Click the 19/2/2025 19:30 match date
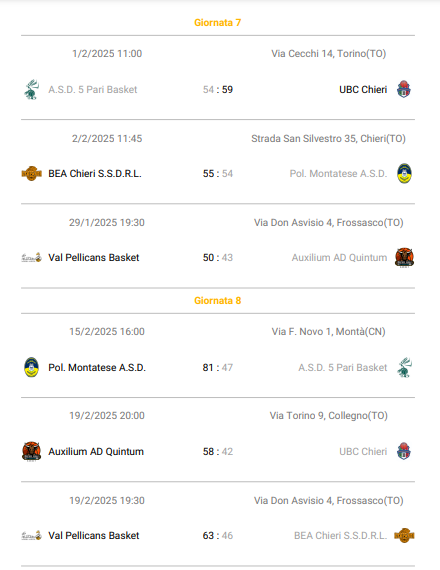The width and height of the screenshot is (440, 570). [107, 501]
